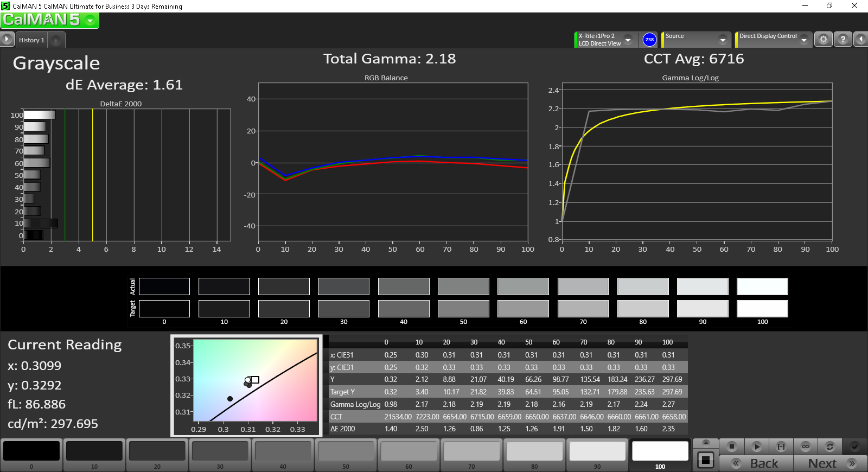
Task: Expand the Direct Display Control dropdown
Action: [803, 40]
